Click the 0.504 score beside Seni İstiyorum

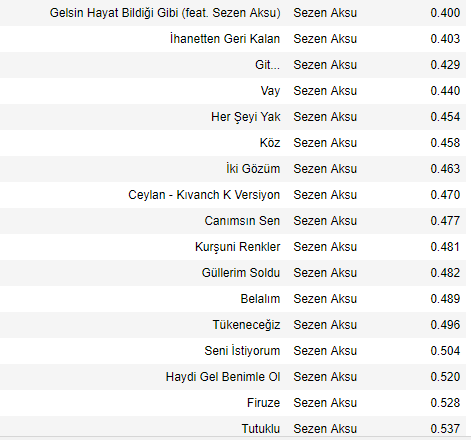click(445, 351)
